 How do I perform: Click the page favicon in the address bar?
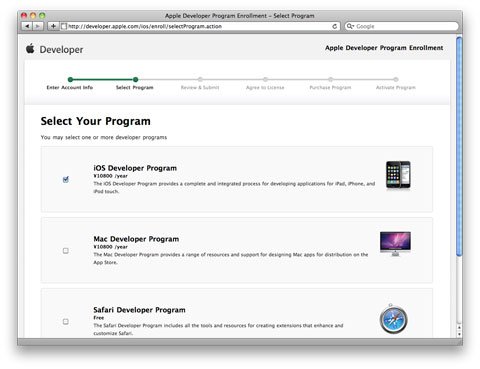[x=64, y=26]
